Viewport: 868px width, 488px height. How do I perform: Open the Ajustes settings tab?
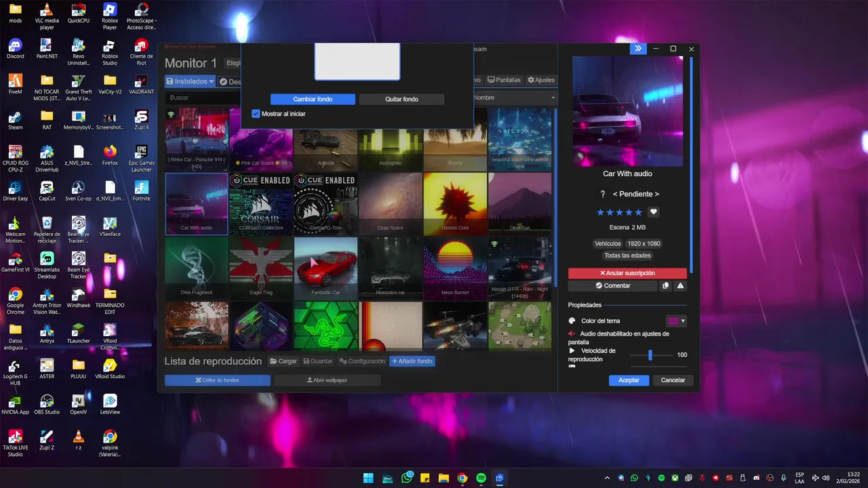coord(541,80)
